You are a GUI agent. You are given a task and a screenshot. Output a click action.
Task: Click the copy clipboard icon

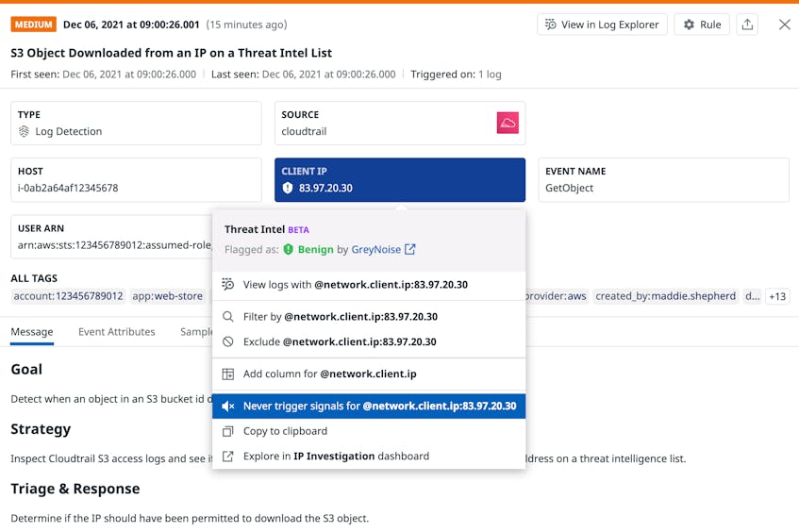click(x=227, y=431)
